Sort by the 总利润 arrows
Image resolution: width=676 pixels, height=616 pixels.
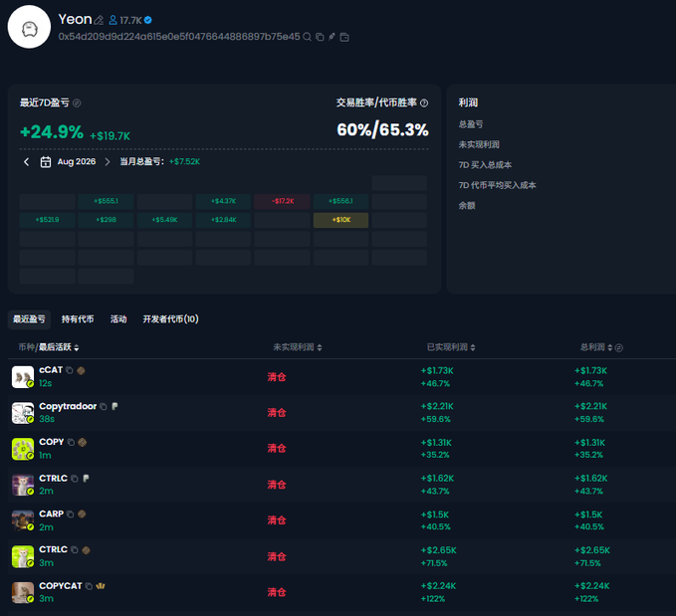610,348
